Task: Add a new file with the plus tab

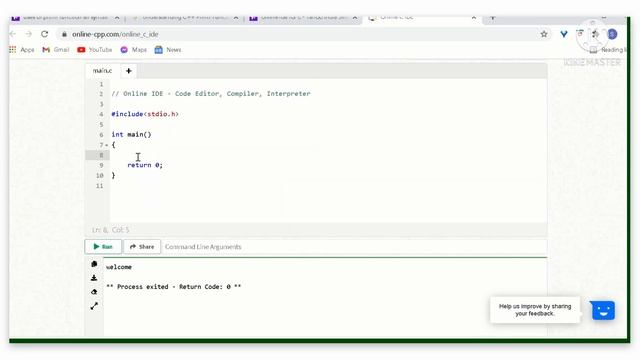Action: (x=129, y=71)
